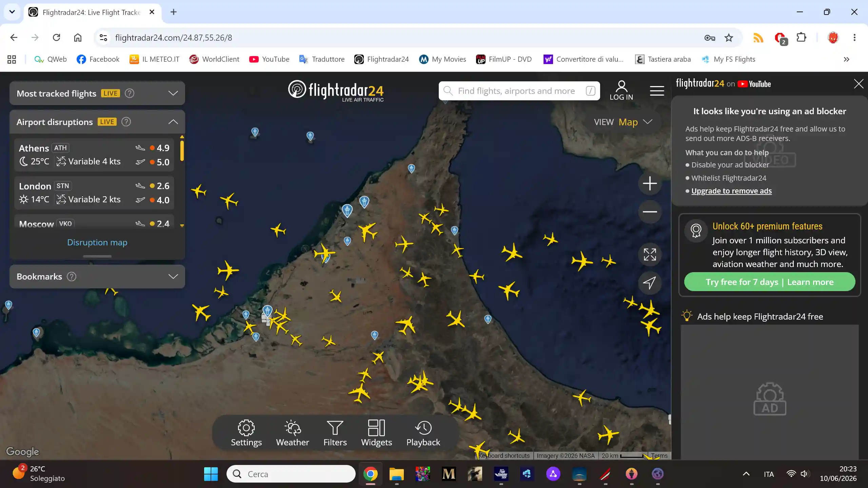This screenshot has height=488, width=868.
Task: Open the VIEW Map dropdown
Action: click(623, 122)
